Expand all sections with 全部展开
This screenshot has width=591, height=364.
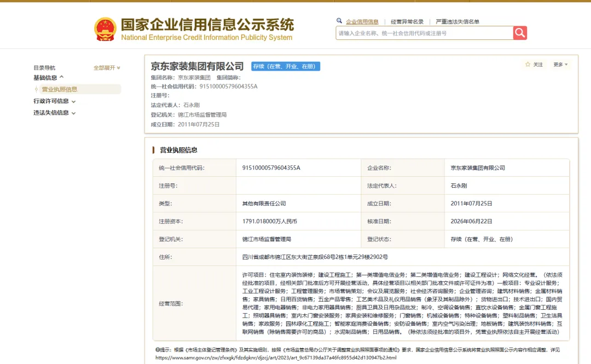tap(107, 68)
